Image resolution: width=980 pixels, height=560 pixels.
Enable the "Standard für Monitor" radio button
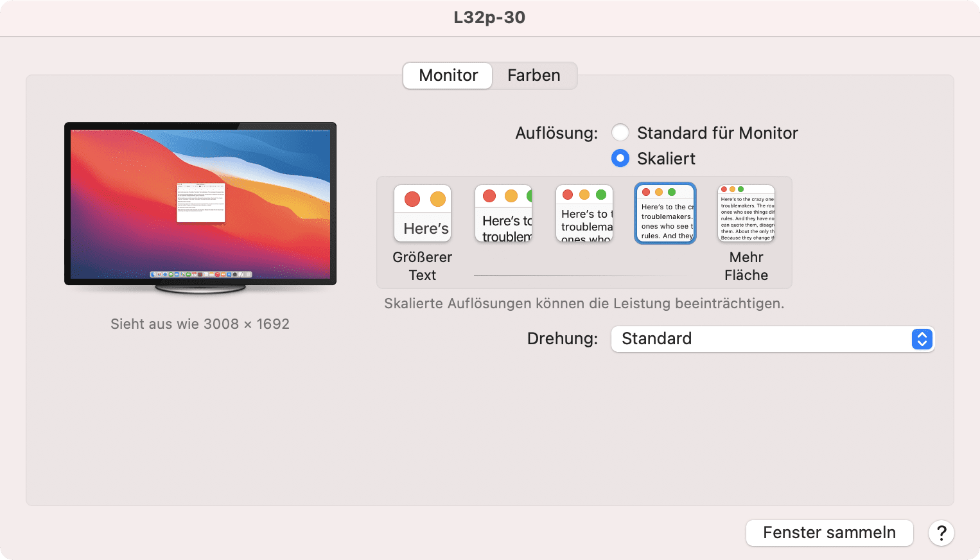[620, 133]
